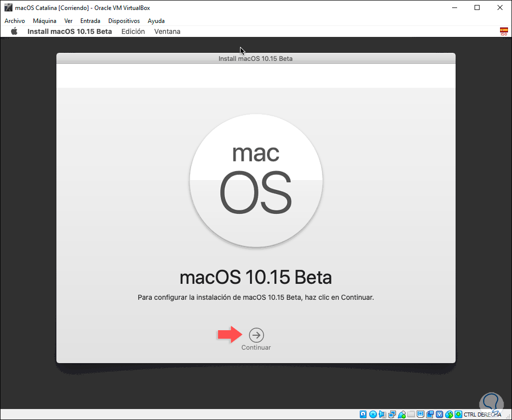
Task: Open the Edición menu
Action: (x=133, y=31)
